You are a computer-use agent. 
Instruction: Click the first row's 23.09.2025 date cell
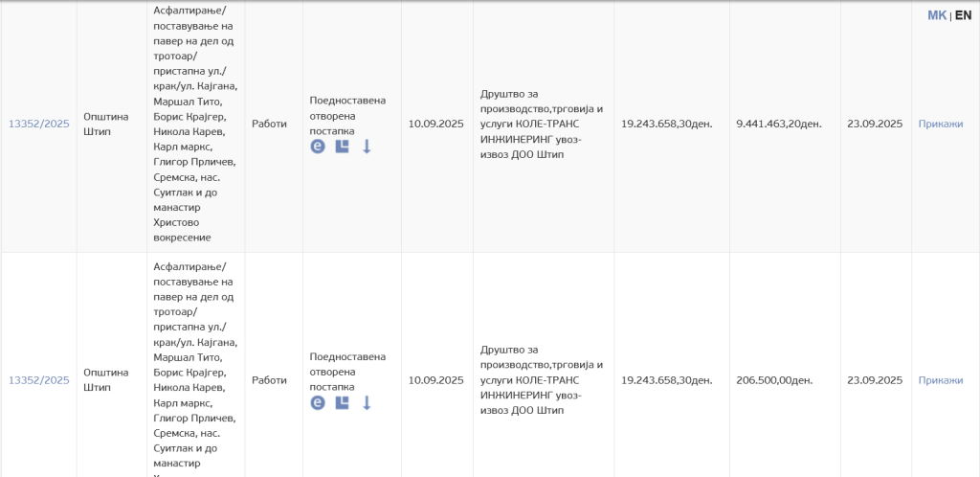[875, 124]
